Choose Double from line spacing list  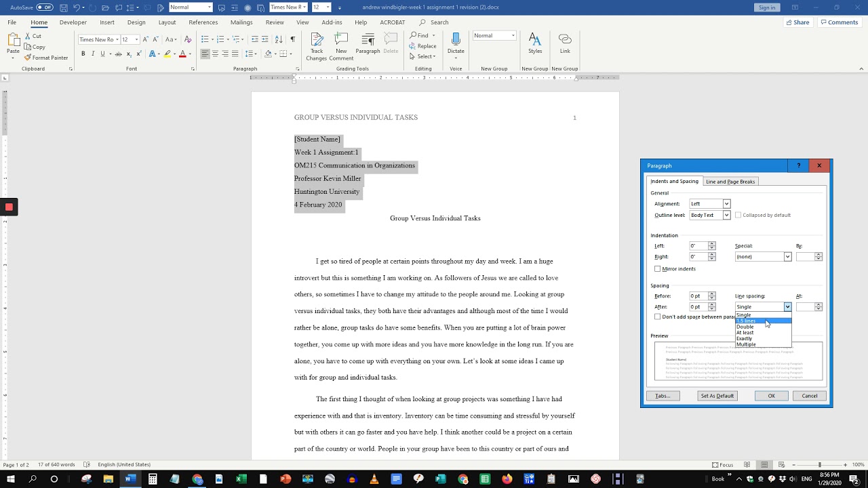pyautogui.click(x=763, y=327)
